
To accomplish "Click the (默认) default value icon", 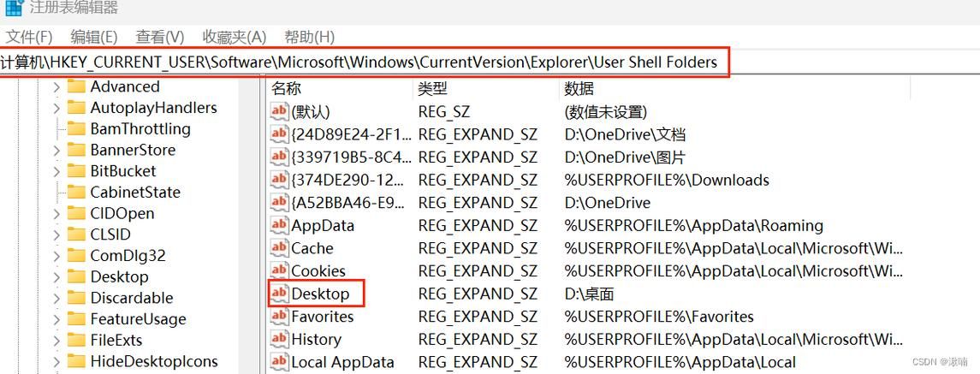I will 279,112.
